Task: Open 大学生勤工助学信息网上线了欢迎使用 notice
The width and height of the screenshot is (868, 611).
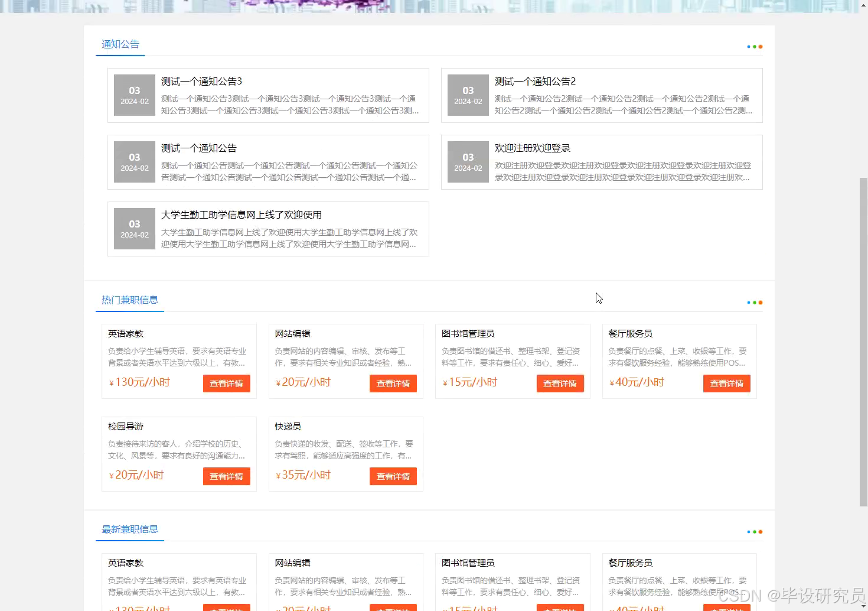Action: tap(242, 215)
